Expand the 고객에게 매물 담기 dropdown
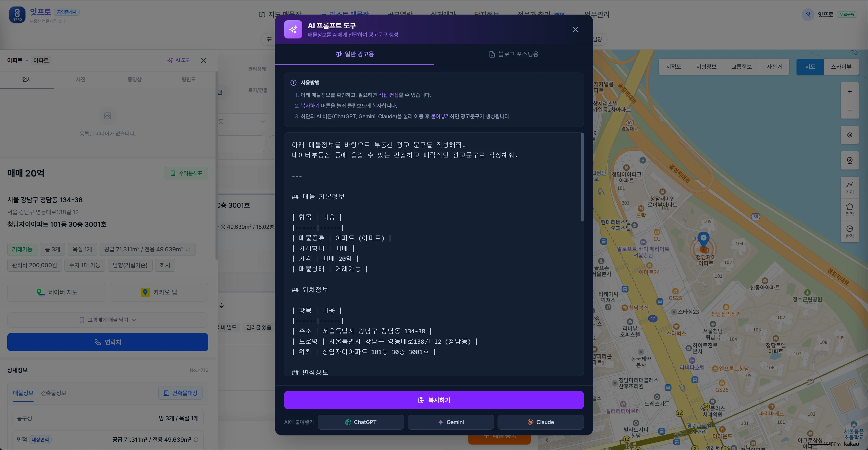 [x=107, y=320]
